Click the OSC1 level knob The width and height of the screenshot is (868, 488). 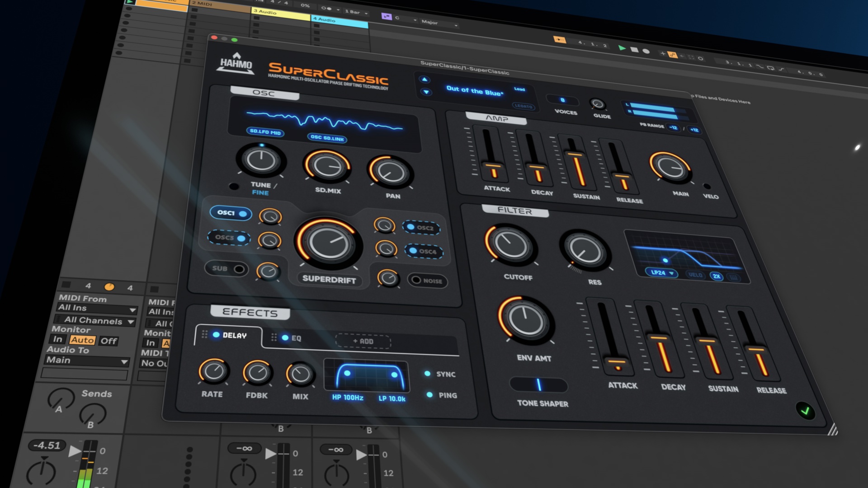point(270,217)
